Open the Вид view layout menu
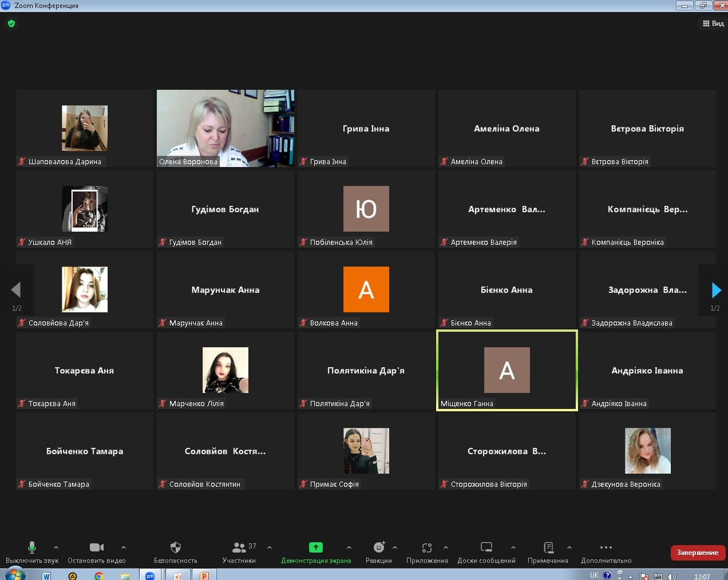Screen dimensions: 728x580 point(713,23)
